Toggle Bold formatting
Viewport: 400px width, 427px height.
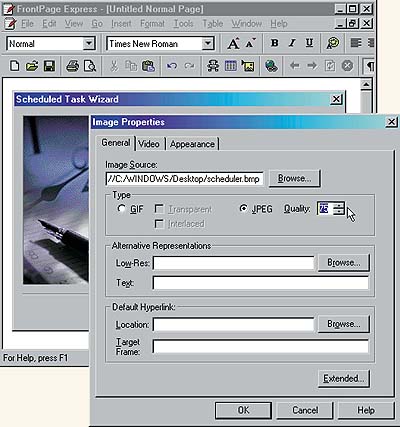pos(275,43)
